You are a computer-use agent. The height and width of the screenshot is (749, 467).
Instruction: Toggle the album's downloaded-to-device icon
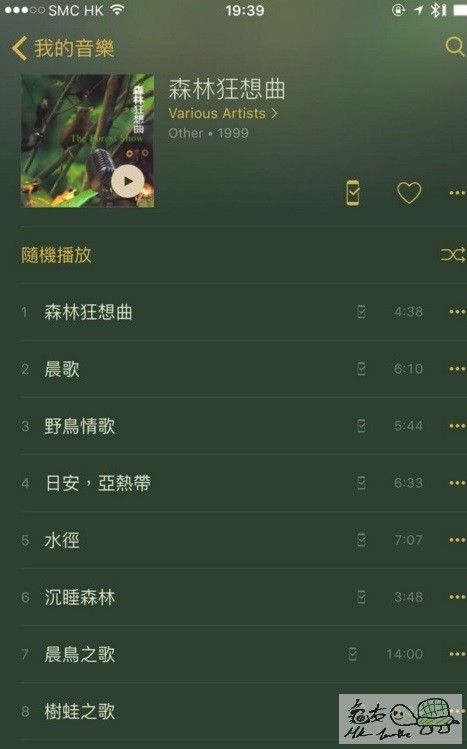click(353, 193)
